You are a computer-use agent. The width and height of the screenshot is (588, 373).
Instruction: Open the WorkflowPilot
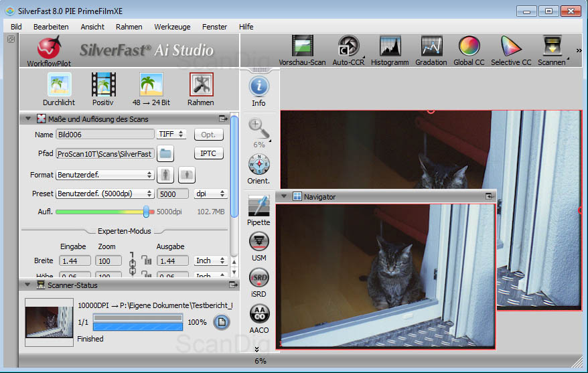(49, 51)
